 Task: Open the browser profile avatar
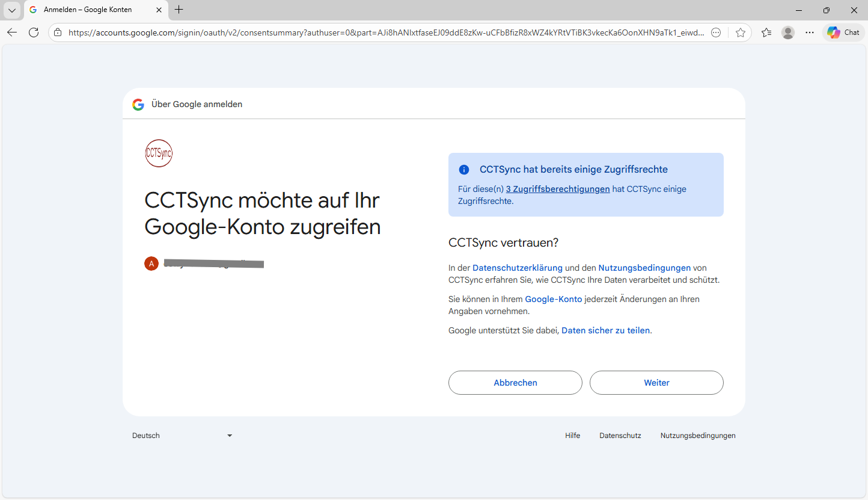click(788, 32)
